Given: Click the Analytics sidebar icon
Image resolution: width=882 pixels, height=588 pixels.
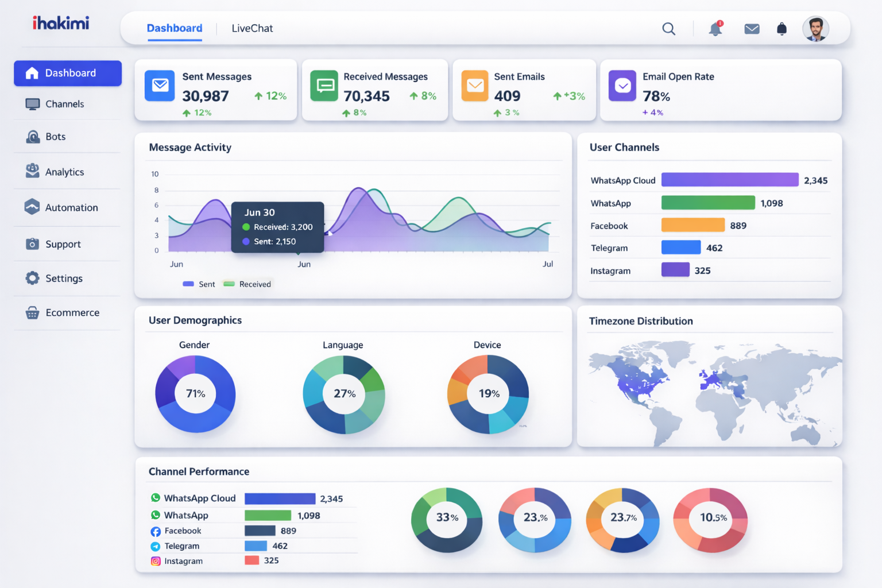Looking at the screenshot, I should pos(33,171).
